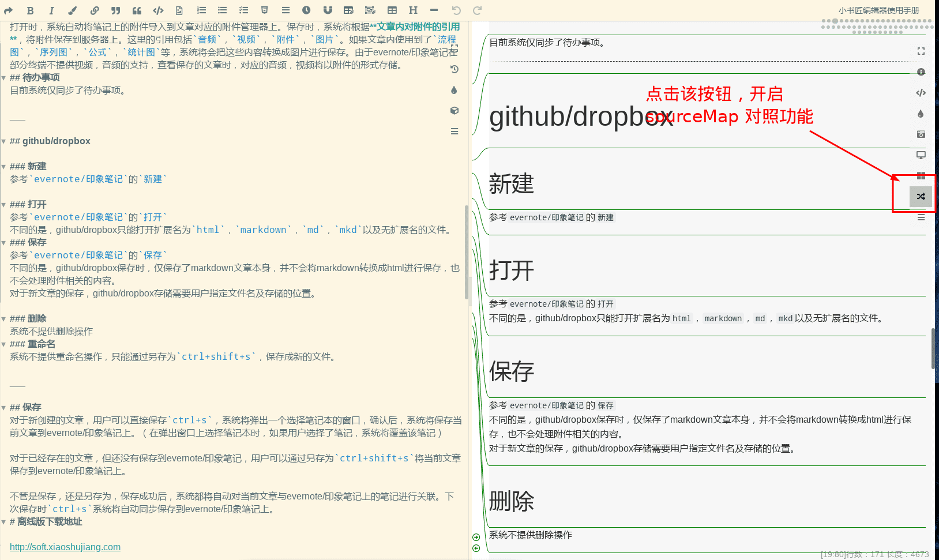This screenshot has width=939, height=560.
Task: View HTML source from preview sidebar
Action: (x=921, y=93)
